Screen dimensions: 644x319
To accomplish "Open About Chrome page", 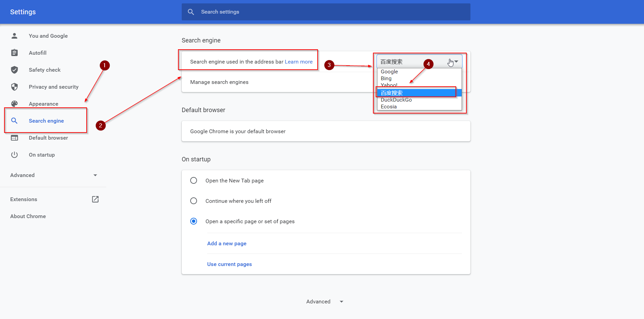I will coord(28,216).
